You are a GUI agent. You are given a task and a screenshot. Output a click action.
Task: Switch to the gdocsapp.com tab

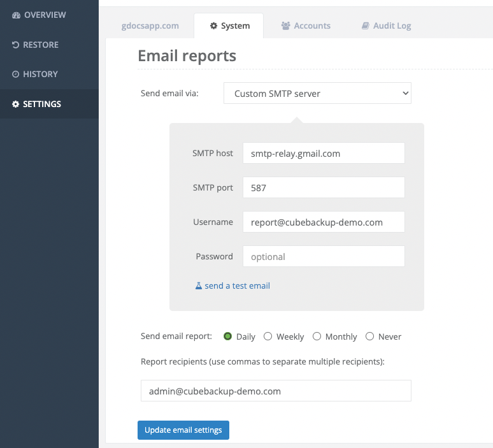(x=150, y=26)
